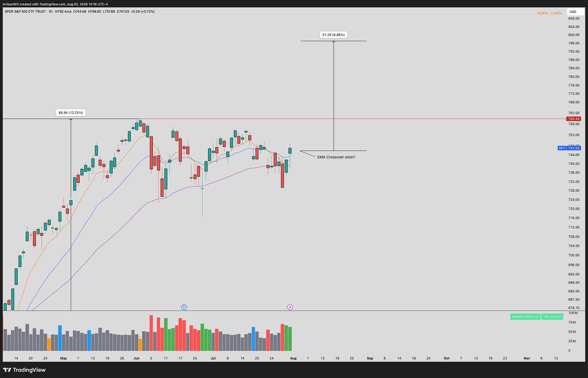Click the TradingView logo
This screenshot has width=588, height=378.
tap(25, 370)
